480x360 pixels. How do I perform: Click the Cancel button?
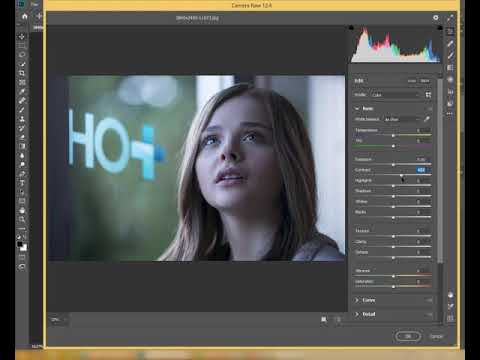[436, 336]
